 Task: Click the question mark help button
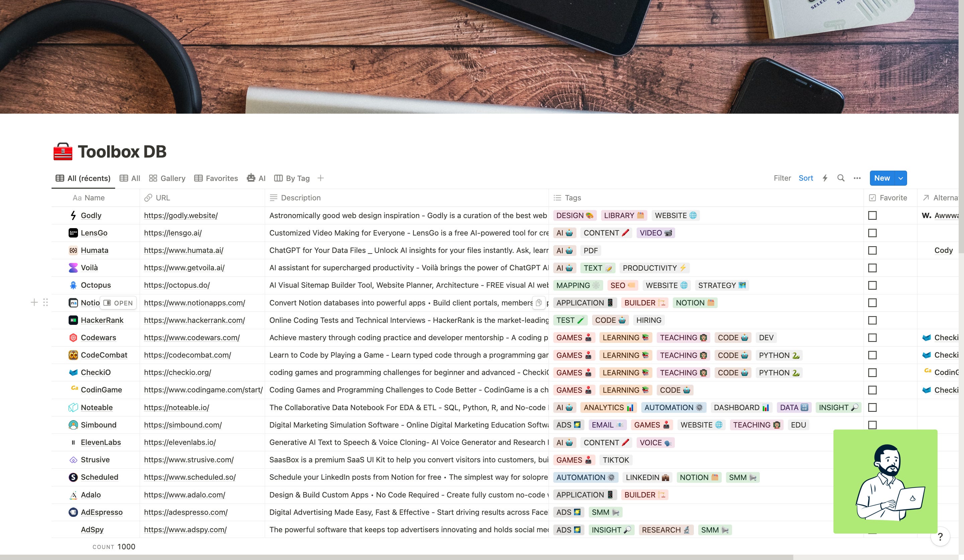click(x=940, y=537)
